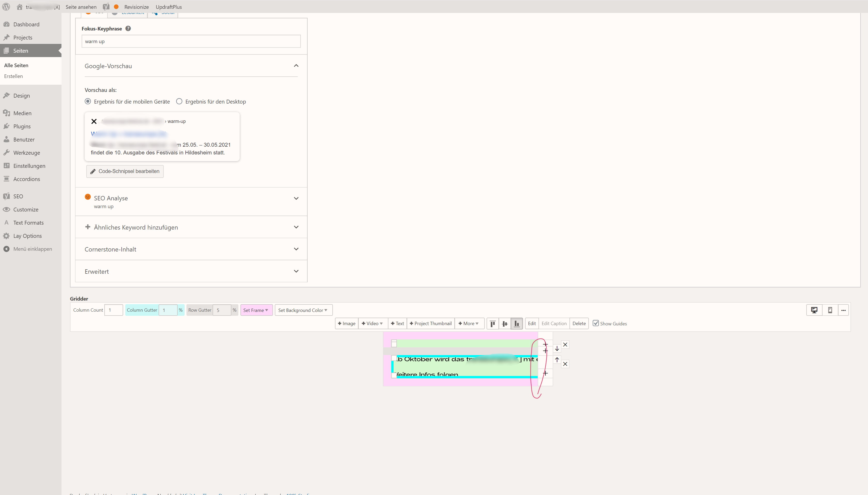
Task: Open the Set Frame dropdown
Action: coord(256,310)
